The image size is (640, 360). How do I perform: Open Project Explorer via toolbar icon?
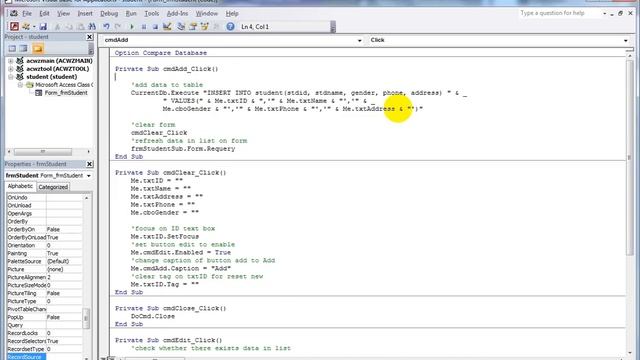(x=181, y=27)
